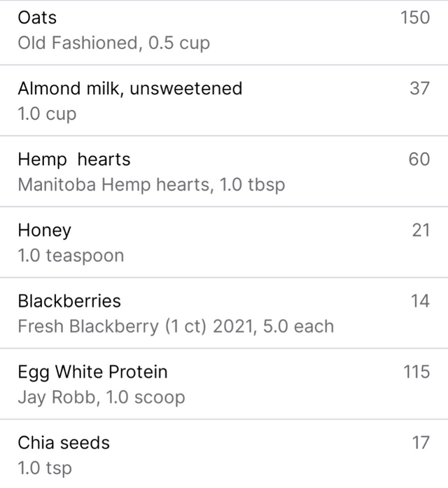
Task: Select the Almond milk, unsweetened entry
Action: coord(224,101)
